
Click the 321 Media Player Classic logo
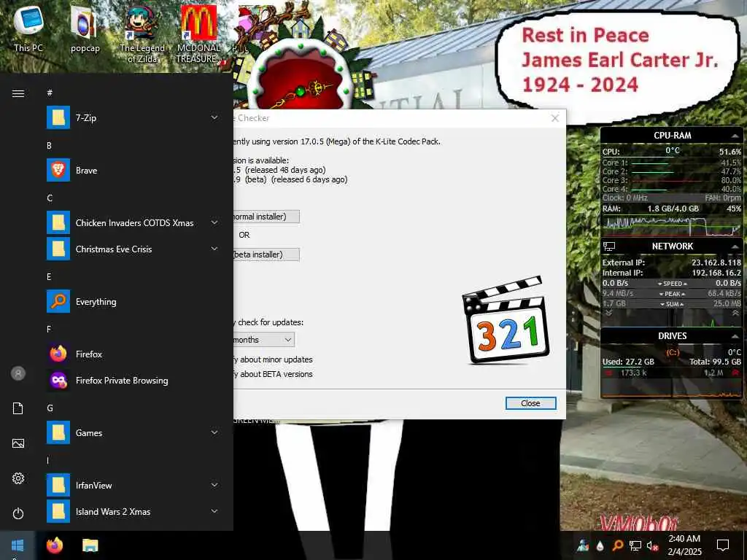click(x=506, y=320)
